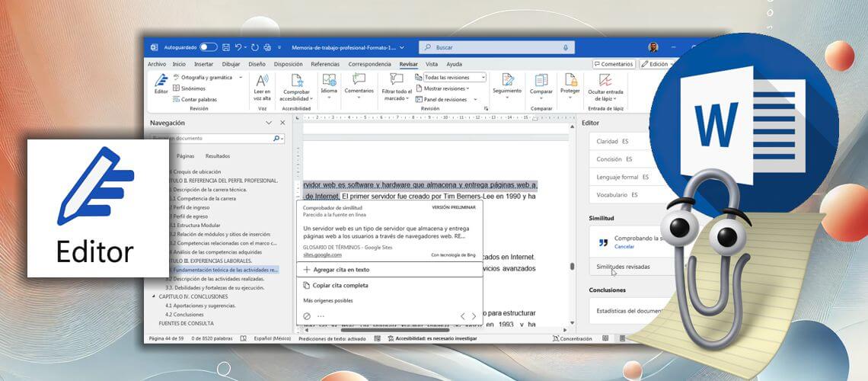Toggle the Autoguardado switch
The height and width of the screenshot is (381, 868).
coord(208,47)
